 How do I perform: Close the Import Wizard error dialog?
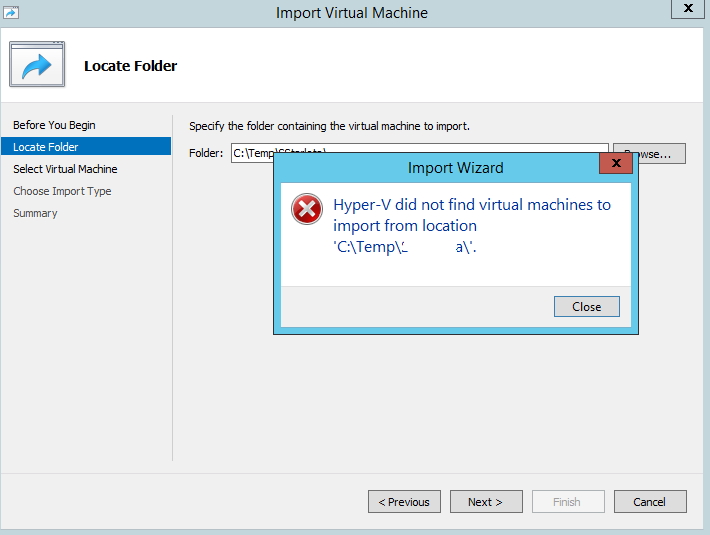point(586,306)
